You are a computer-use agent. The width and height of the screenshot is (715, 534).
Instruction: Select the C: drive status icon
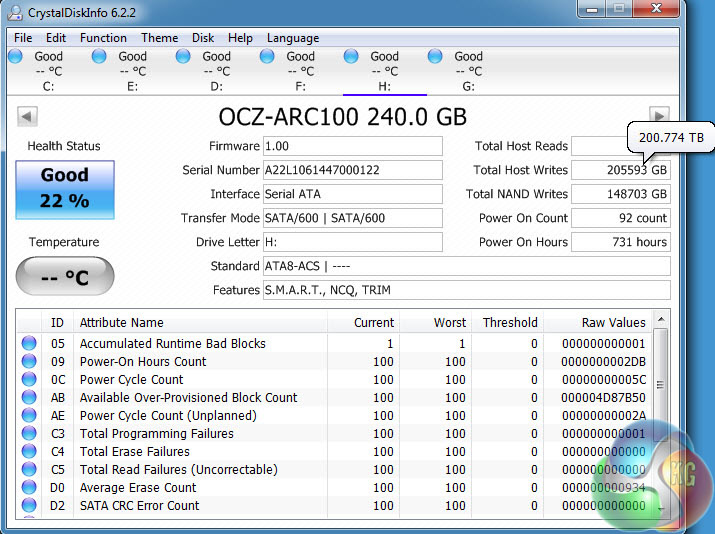click(x=16, y=57)
